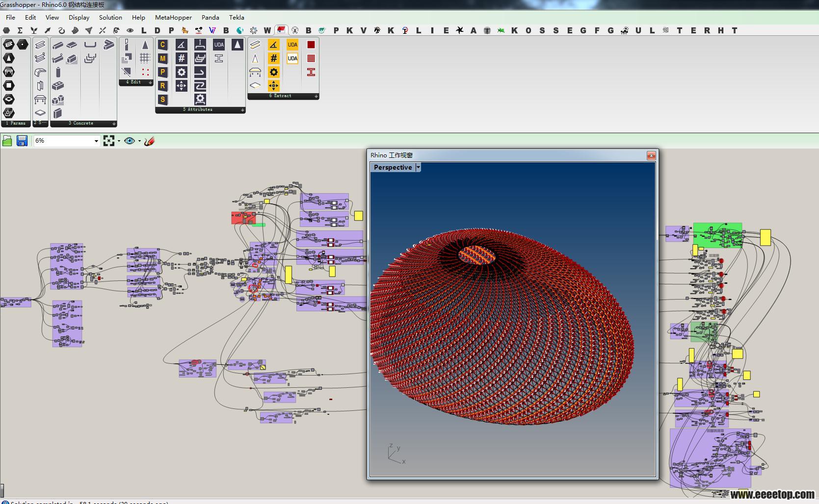This screenshot has height=504, width=819.
Task: Select the concrete column component icon
Action: point(58,72)
